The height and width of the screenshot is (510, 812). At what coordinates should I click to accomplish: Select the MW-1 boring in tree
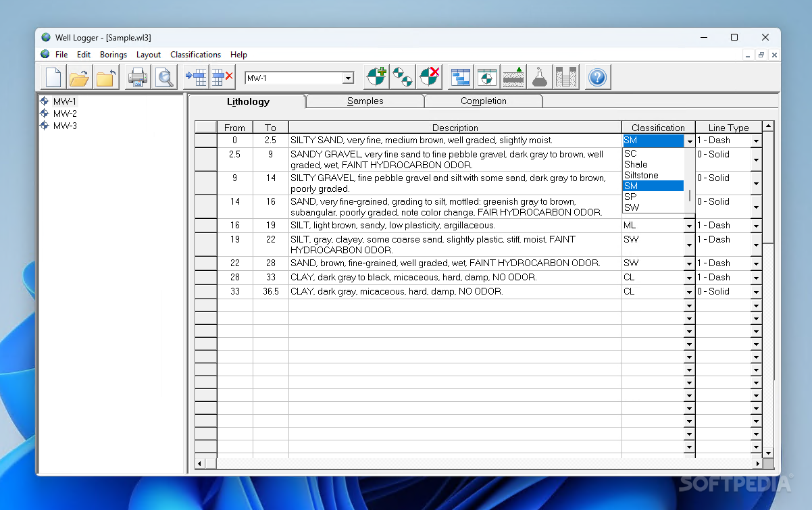coord(65,101)
